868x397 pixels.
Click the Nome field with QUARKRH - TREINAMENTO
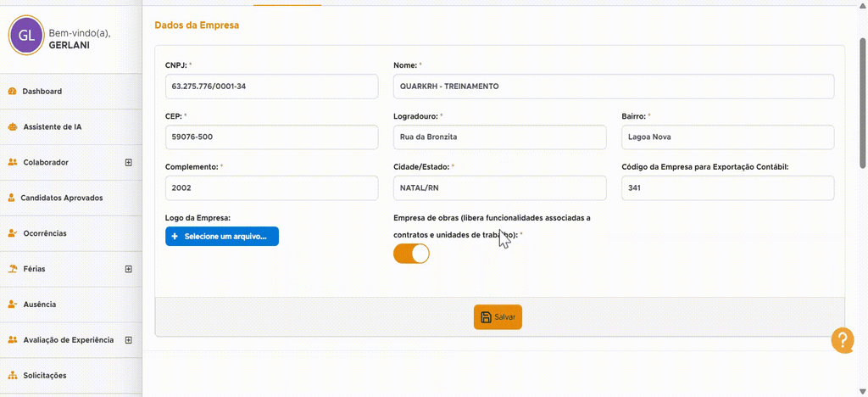(614, 87)
